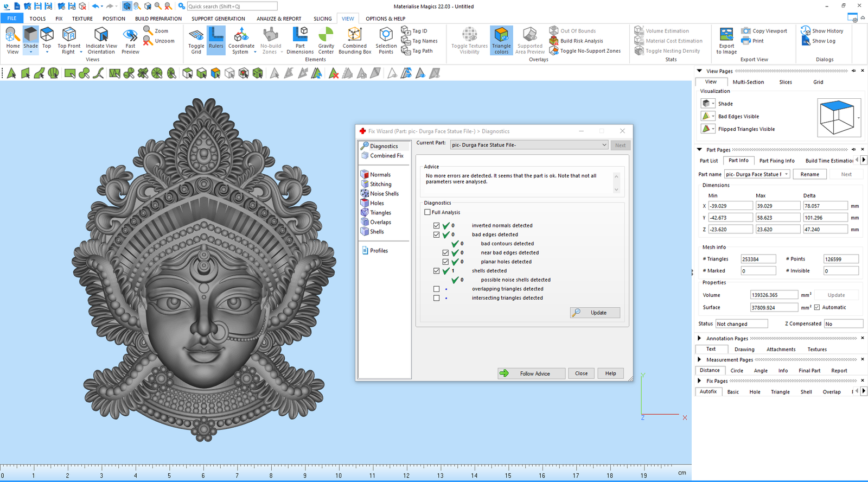Expand the Measurement Pages panel
The image size is (868, 482).
(x=699, y=359)
